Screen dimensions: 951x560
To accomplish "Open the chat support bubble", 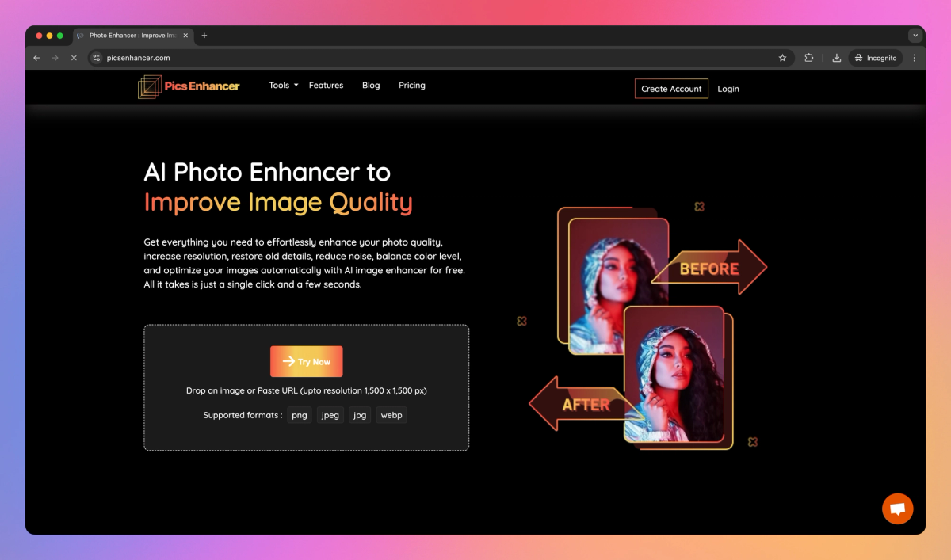I will [897, 509].
